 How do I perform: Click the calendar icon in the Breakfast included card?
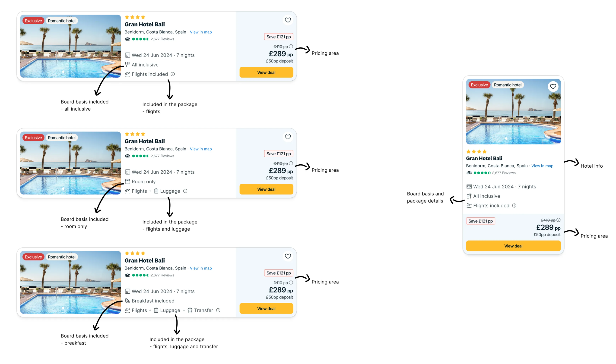[127, 291]
